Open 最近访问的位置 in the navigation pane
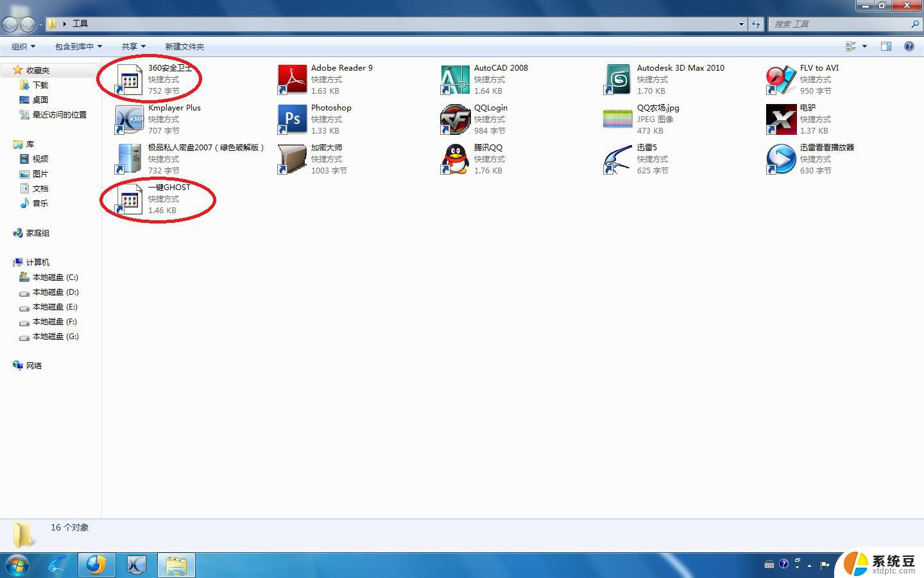 click(x=60, y=115)
